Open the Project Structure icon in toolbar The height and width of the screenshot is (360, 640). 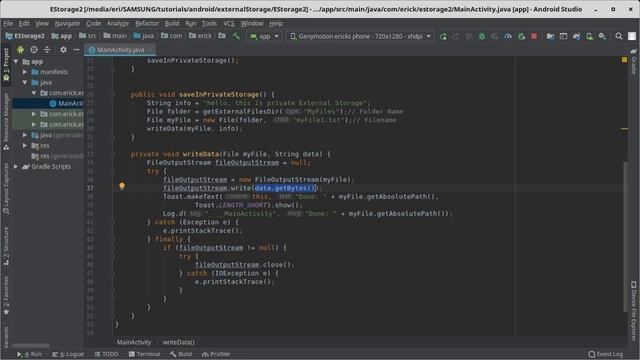[550, 36]
